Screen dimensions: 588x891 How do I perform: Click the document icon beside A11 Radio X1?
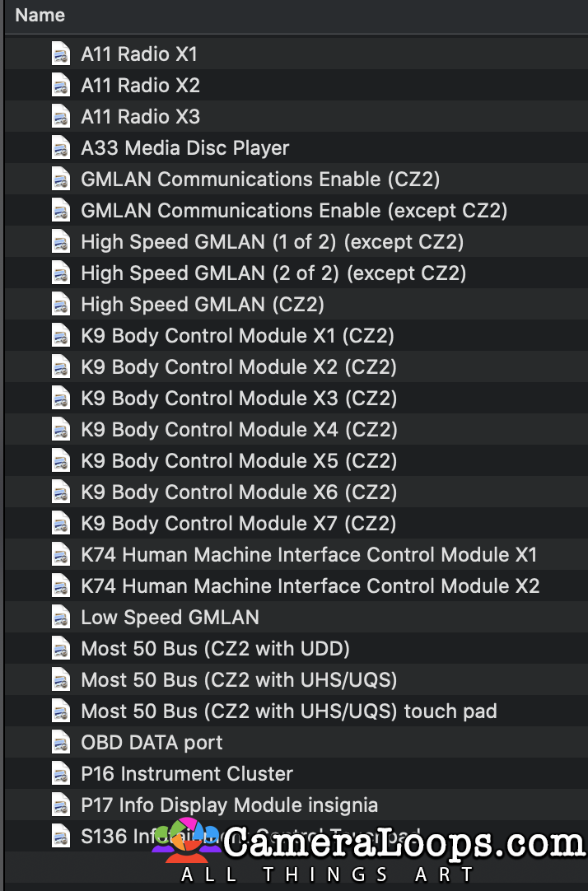pos(61,54)
